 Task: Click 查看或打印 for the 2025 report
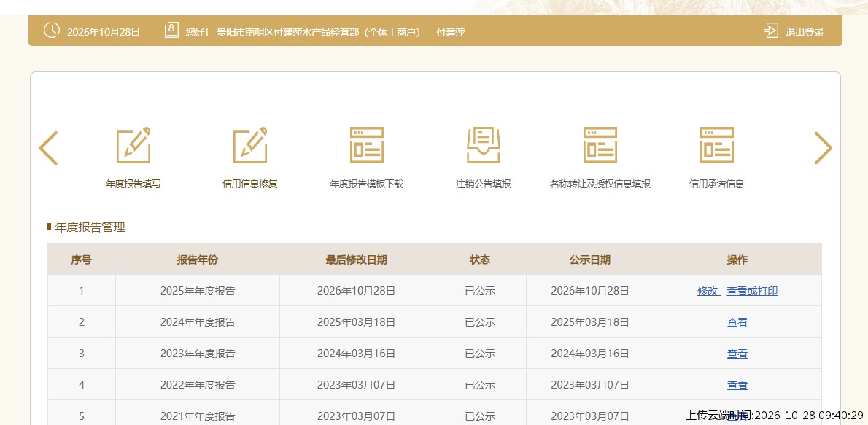point(752,291)
